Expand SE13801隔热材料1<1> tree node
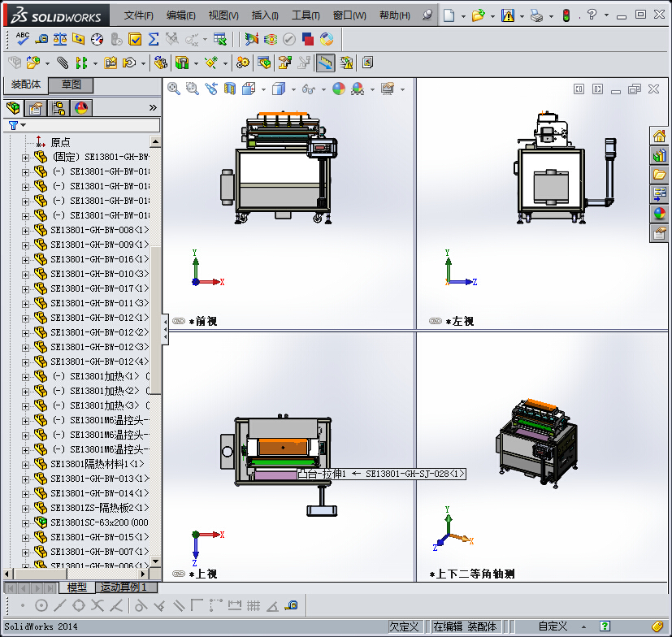The width and height of the screenshot is (672, 637). pyautogui.click(x=25, y=465)
